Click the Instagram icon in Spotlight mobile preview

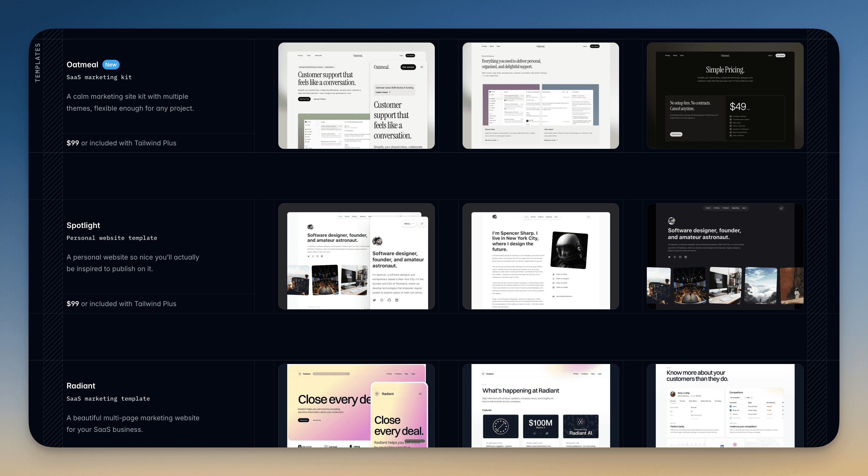coord(382,300)
